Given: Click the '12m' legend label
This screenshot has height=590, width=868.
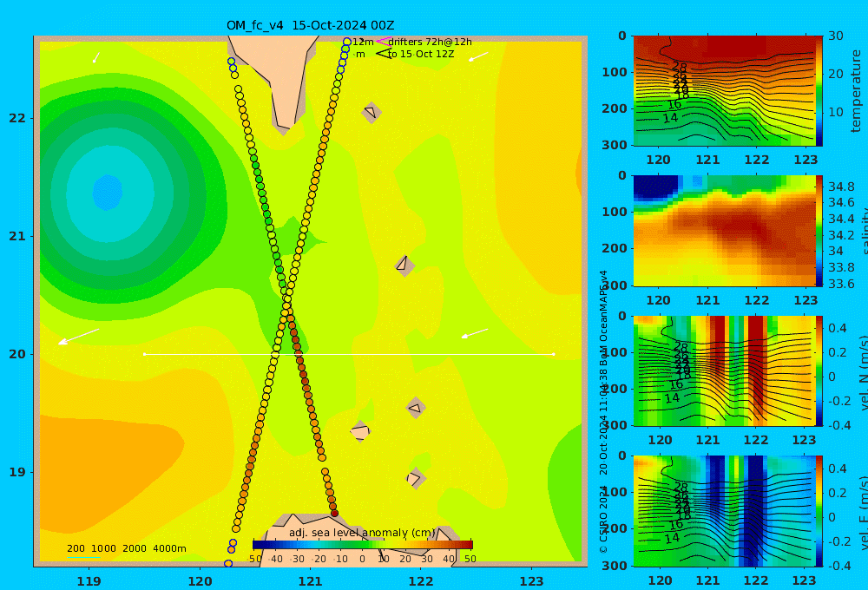Looking at the screenshot, I should pyautogui.click(x=363, y=42).
